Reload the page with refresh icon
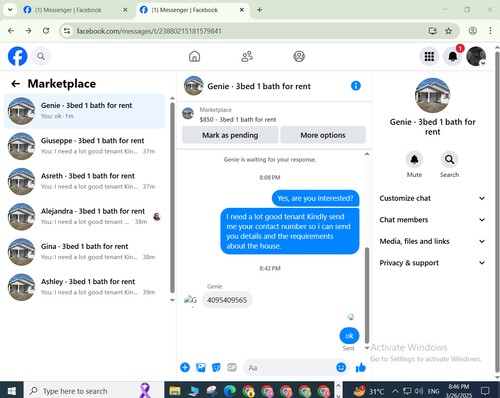Image resolution: width=500 pixels, height=398 pixels. click(x=46, y=31)
